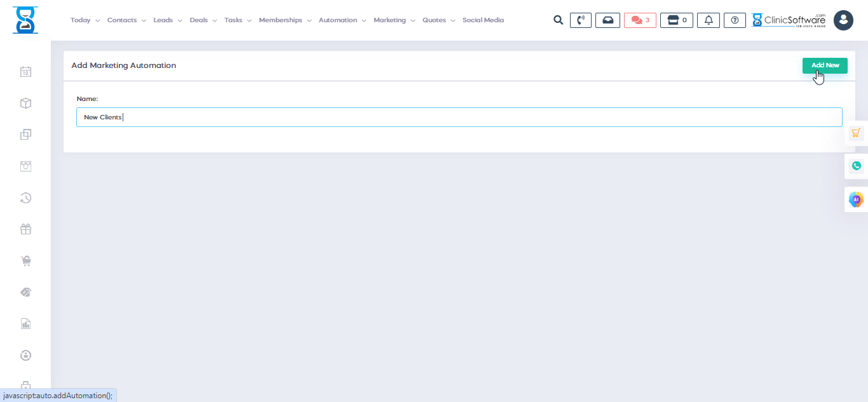Click inside the Name input field
868x402 pixels.
[459, 117]
